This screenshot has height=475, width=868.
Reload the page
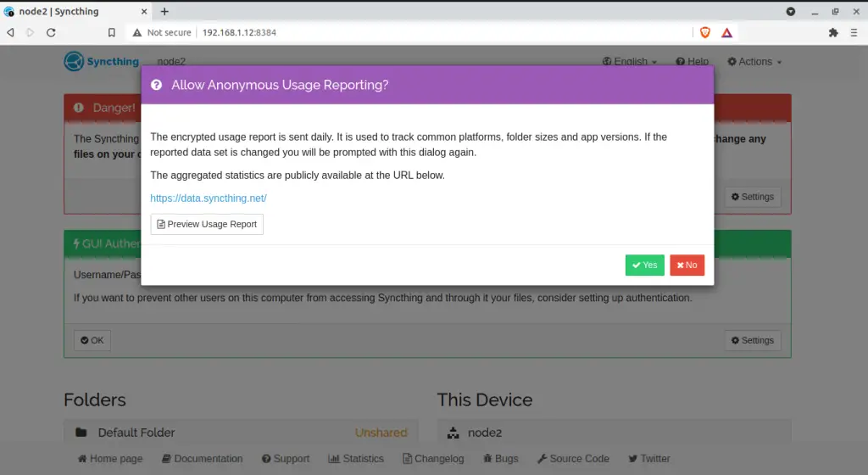point(51,33)
